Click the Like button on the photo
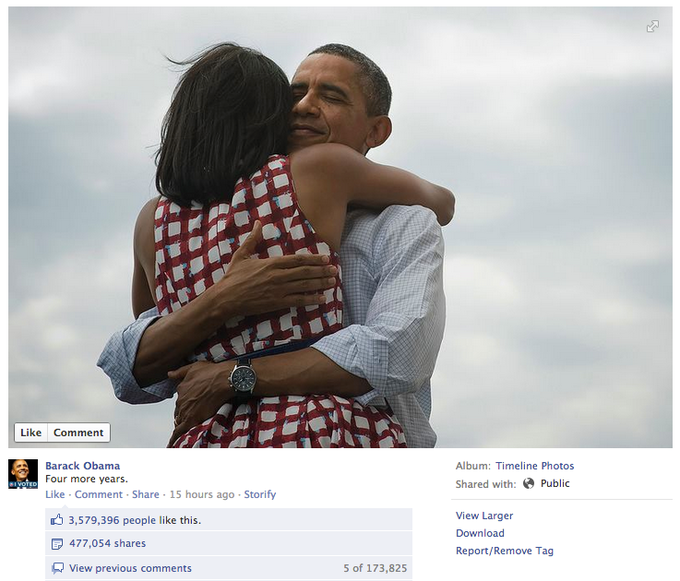 coord(31,433)
